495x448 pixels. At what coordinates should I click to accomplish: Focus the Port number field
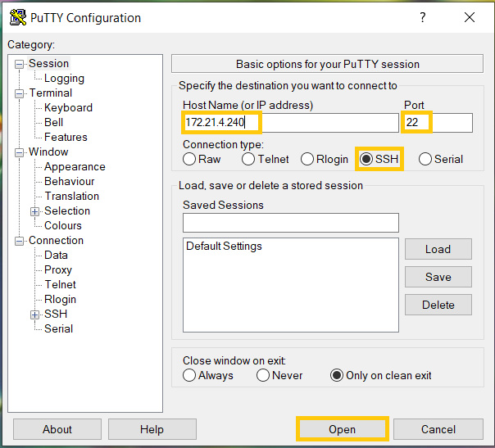(x=438, y=123)
